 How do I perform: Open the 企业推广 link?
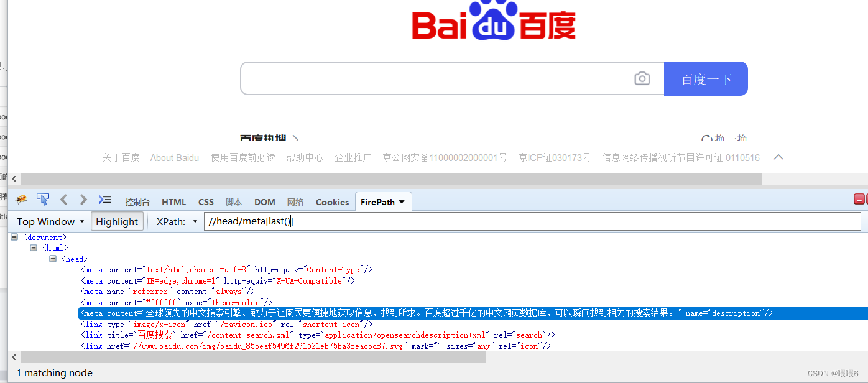(x=353, y=158)
